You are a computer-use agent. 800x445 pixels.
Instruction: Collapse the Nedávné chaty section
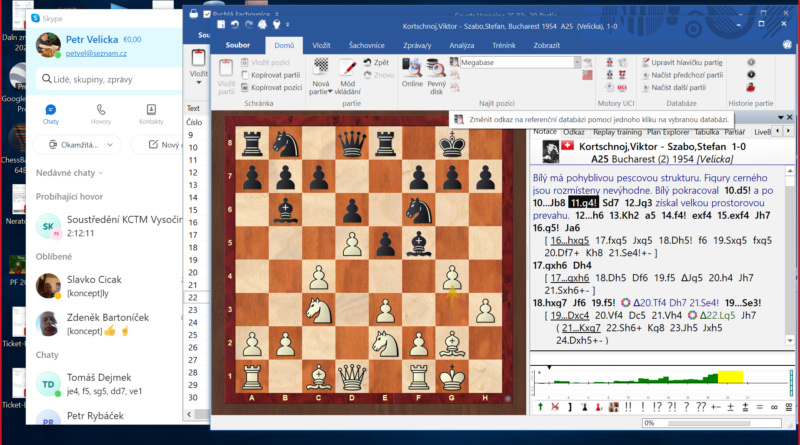[x=103, y=173]
